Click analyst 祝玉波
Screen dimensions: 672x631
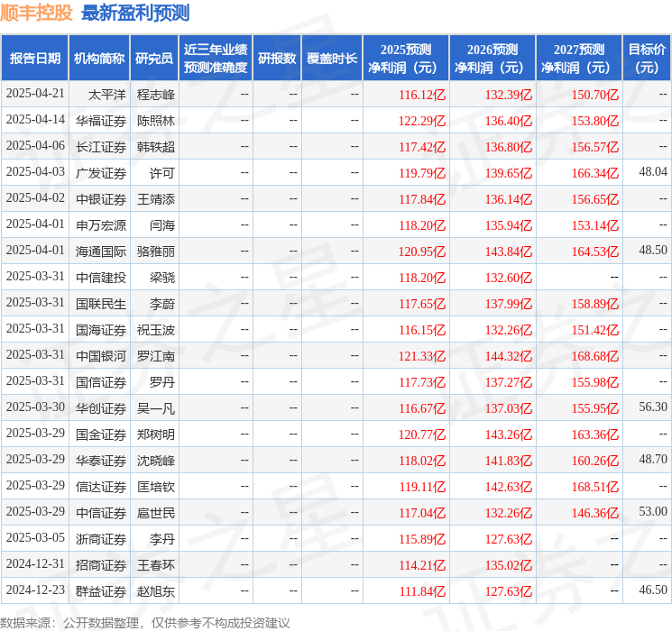156,330
